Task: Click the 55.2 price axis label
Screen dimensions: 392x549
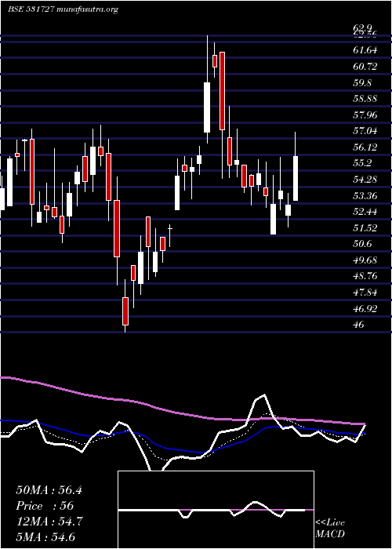Action: 362,163
